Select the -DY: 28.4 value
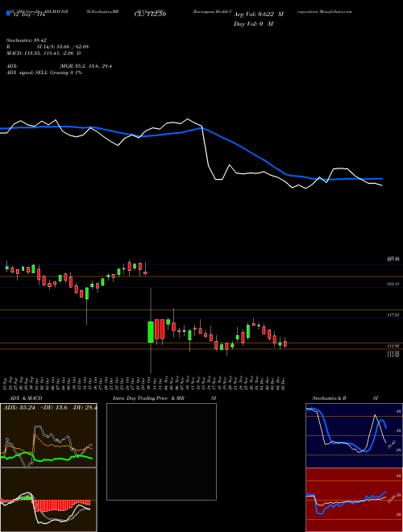Viewport: 403px width, 532px height. [85, 408]
